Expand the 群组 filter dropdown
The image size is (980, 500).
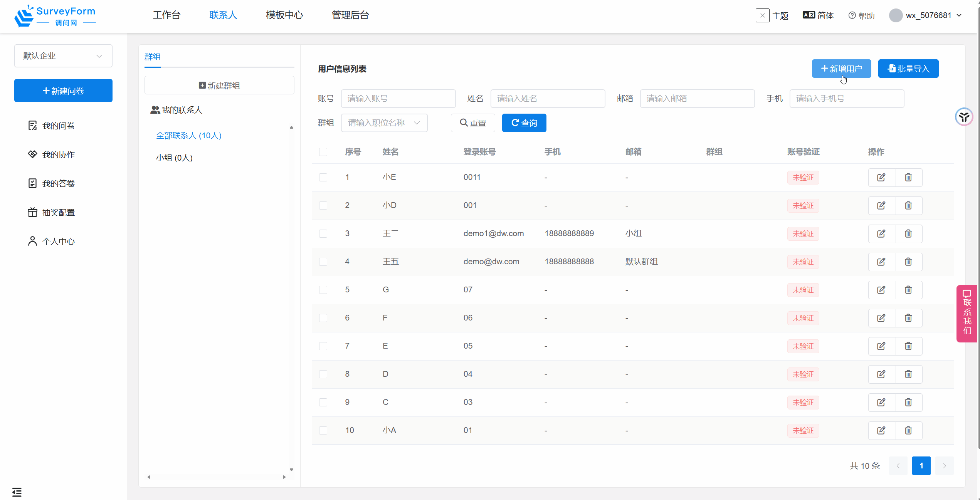(384, 123)
